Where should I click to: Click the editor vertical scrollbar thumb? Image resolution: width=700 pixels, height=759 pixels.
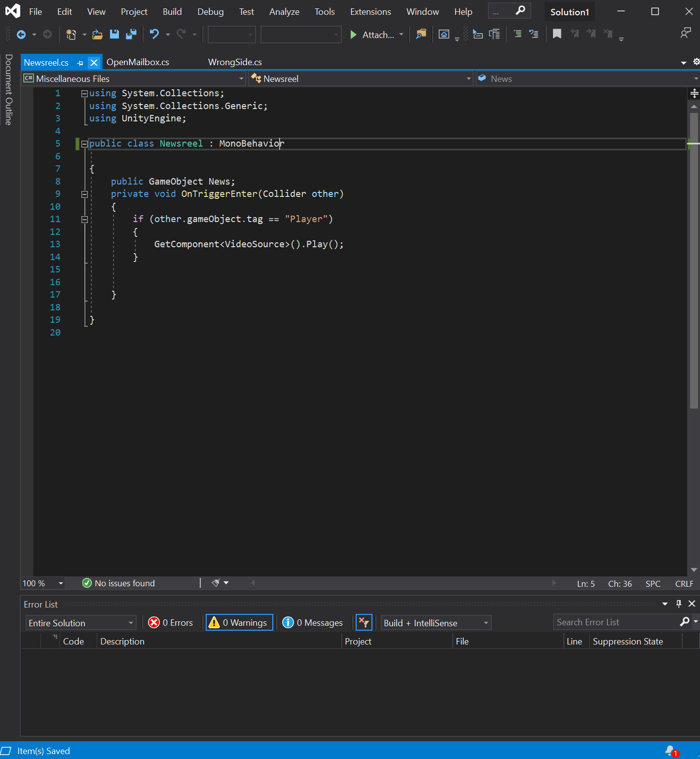[694, 261]
